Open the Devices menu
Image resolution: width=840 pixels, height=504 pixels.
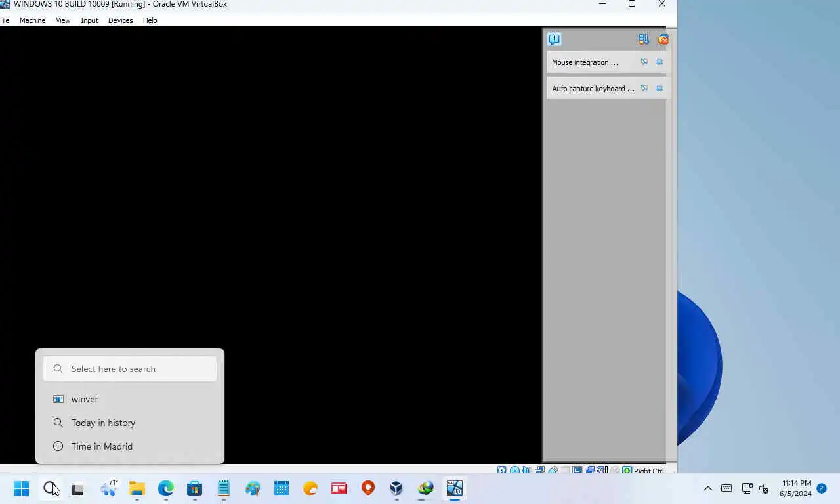120,20
